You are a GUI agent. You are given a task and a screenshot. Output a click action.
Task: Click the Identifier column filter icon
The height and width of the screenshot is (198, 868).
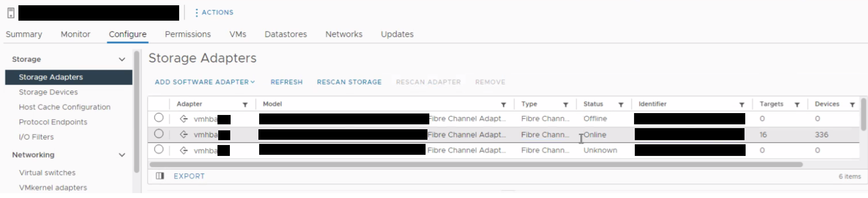coord(741,105)
